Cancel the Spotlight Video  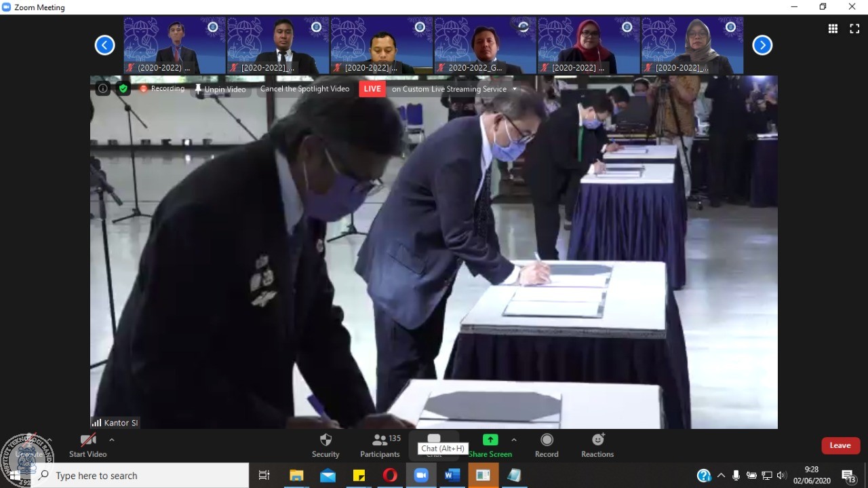click(x=304, y=89)
